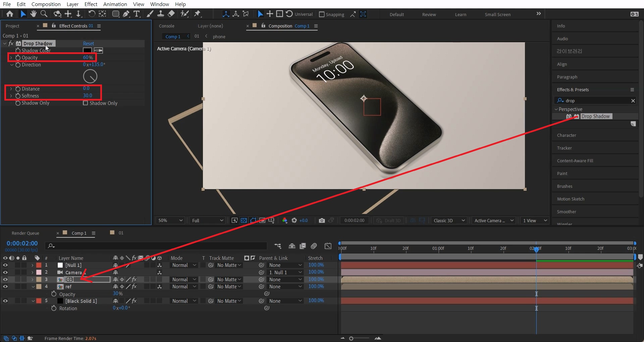The width and height of the screenshot is (644, 342).
Task: Click the Softness stopwatch icon
Action: 18,96
